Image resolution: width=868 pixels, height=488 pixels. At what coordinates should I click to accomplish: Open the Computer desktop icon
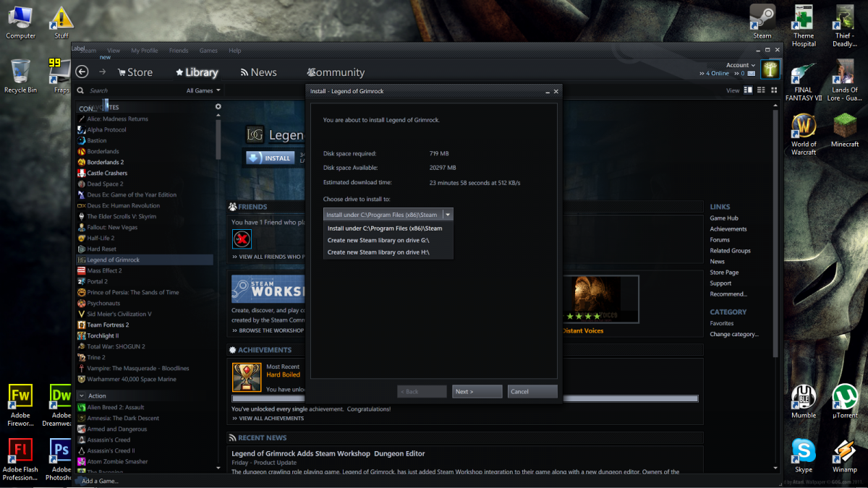point(20,22)
